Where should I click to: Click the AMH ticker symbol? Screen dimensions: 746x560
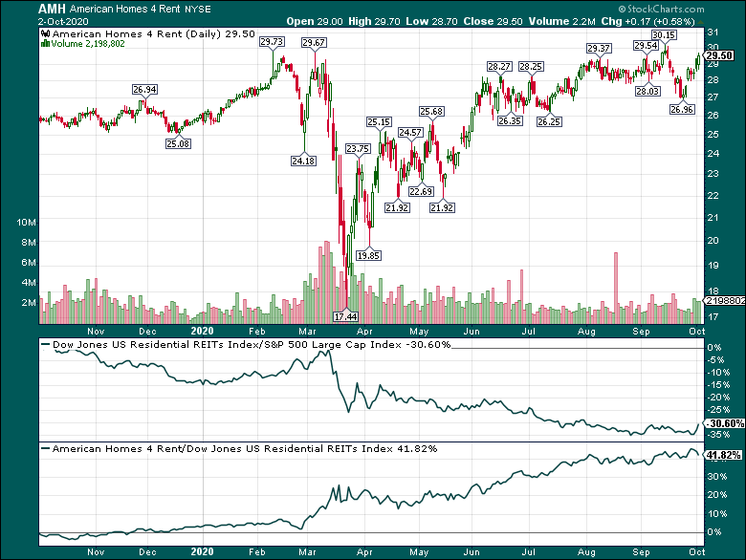click(x=52, y=9)
